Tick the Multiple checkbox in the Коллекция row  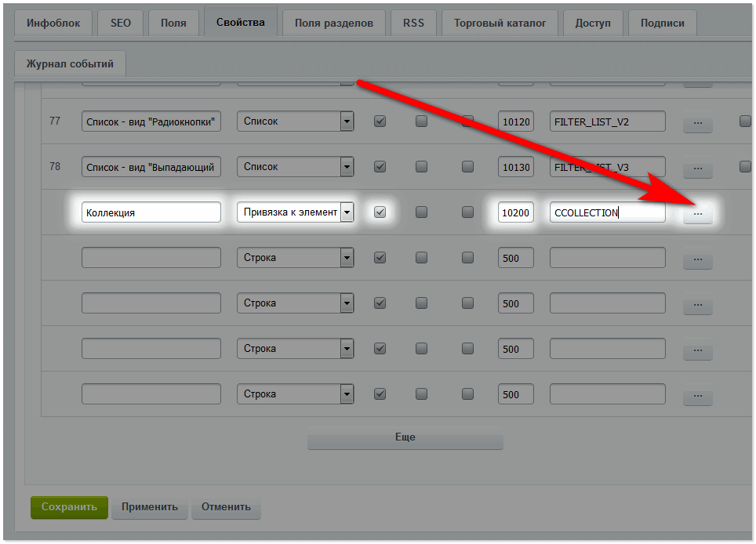pos(421,212)
